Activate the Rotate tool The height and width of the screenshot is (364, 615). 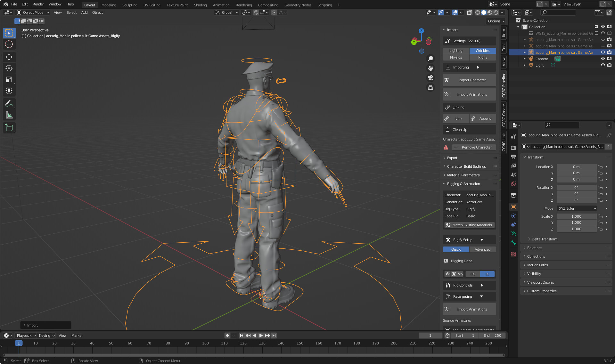click(9, 68)
